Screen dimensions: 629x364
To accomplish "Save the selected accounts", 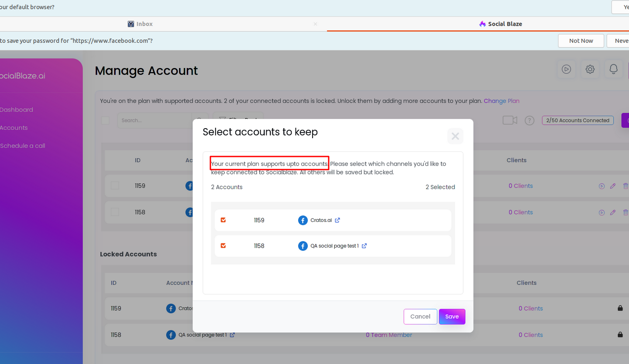I will coord(452,316).
